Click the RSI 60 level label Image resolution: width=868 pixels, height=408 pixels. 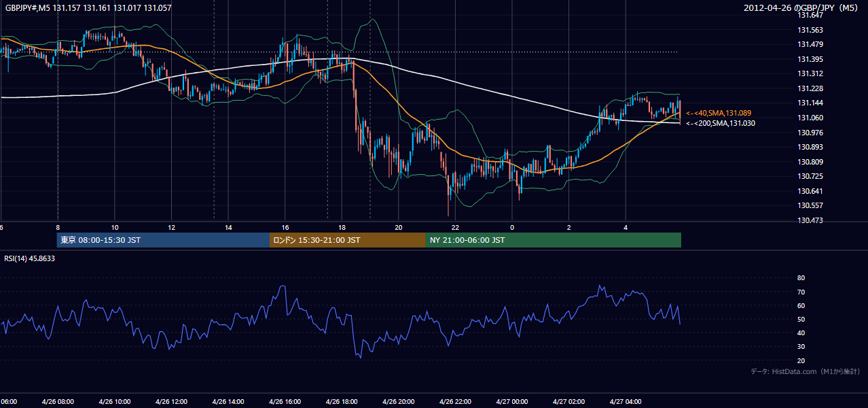(x=801, y=305)
